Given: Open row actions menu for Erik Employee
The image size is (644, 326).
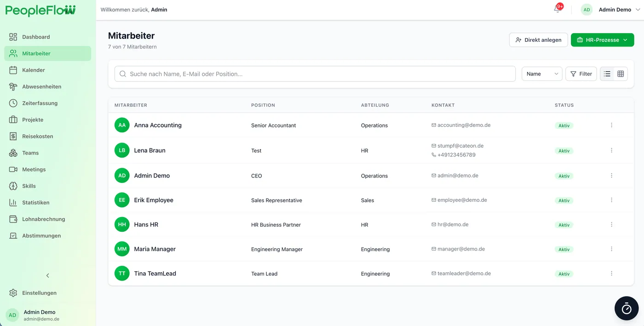Looking at the screenshot, I should click(x=611, y=200).
